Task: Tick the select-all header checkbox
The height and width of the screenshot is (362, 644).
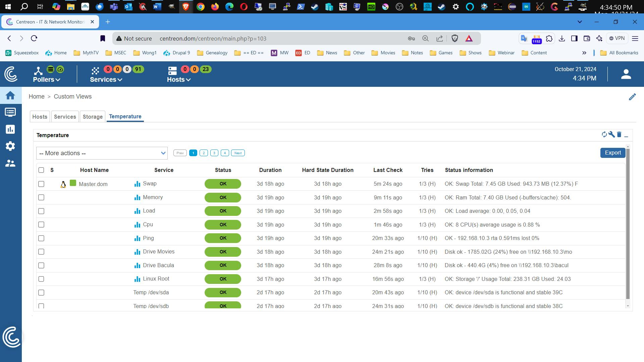Action: (41, 170)
